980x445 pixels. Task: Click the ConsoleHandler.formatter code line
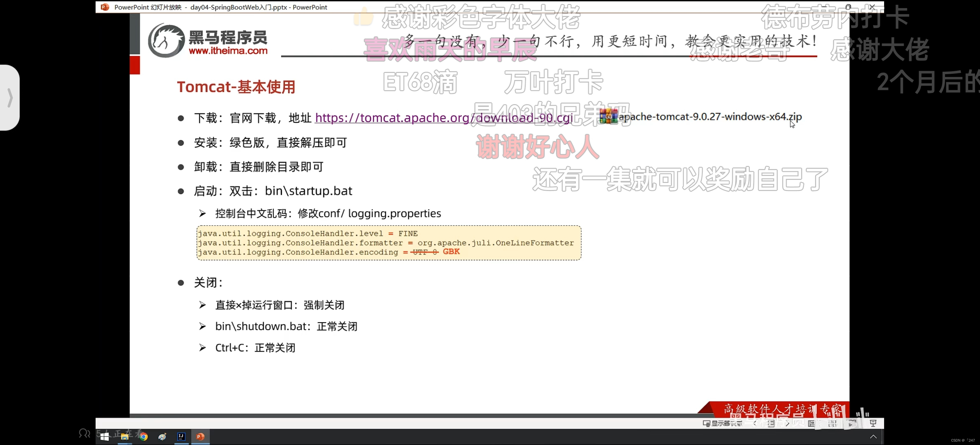coord(386,243)
